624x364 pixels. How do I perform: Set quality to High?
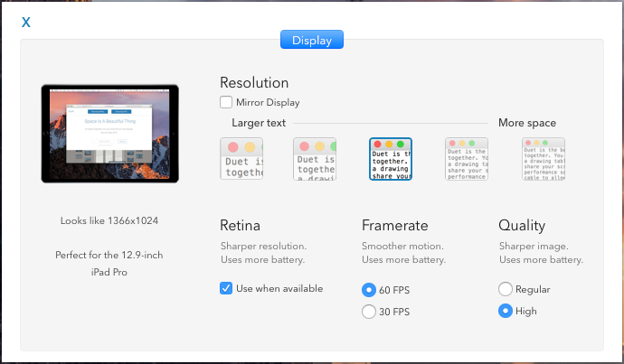[x=506, y=311]
